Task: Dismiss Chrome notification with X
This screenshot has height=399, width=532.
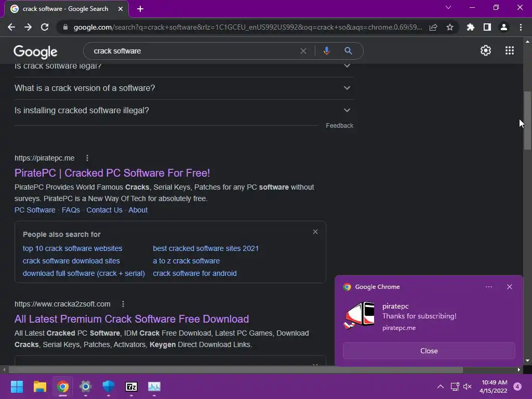Action: (x=510, y=287)
